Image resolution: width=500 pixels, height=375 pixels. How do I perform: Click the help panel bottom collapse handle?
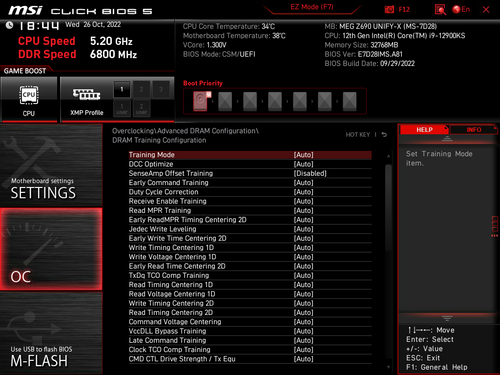(447, 318)
